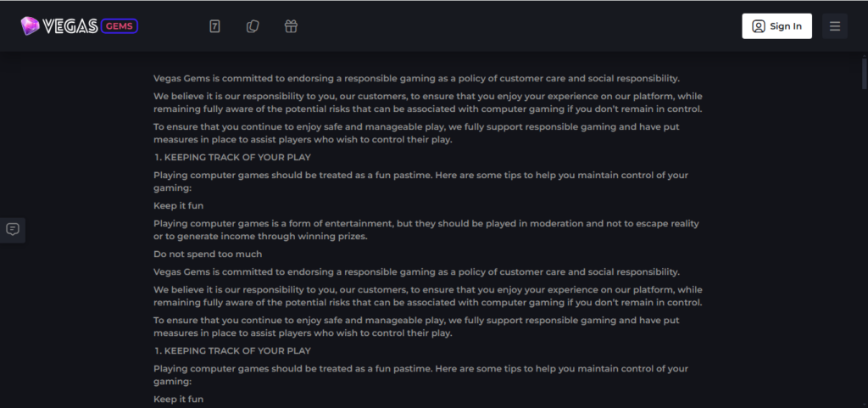868x408 pixels.
Task: Click the first Keep it fun subheading
Action: (178, 206)
